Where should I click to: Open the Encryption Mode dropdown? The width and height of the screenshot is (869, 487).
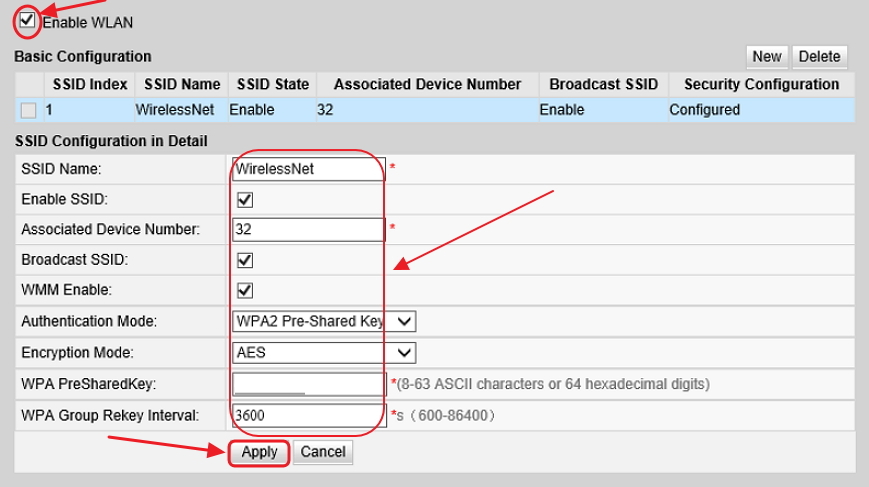324,353
